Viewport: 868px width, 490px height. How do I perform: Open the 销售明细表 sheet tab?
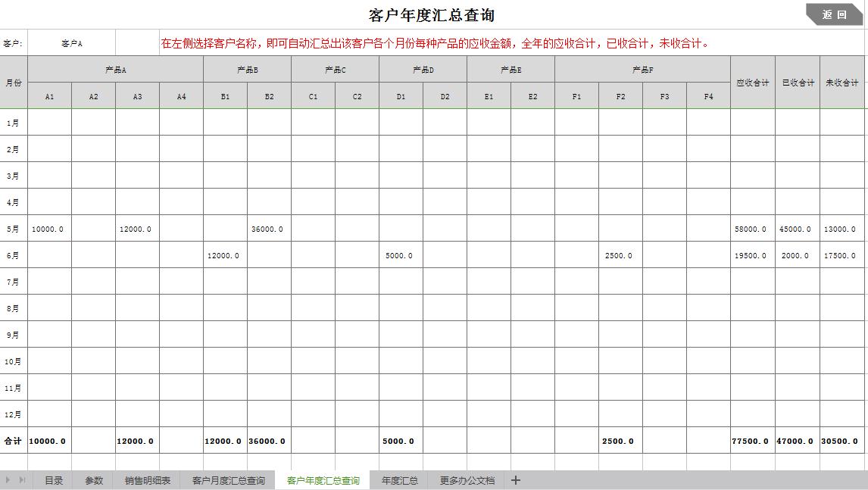147,480
